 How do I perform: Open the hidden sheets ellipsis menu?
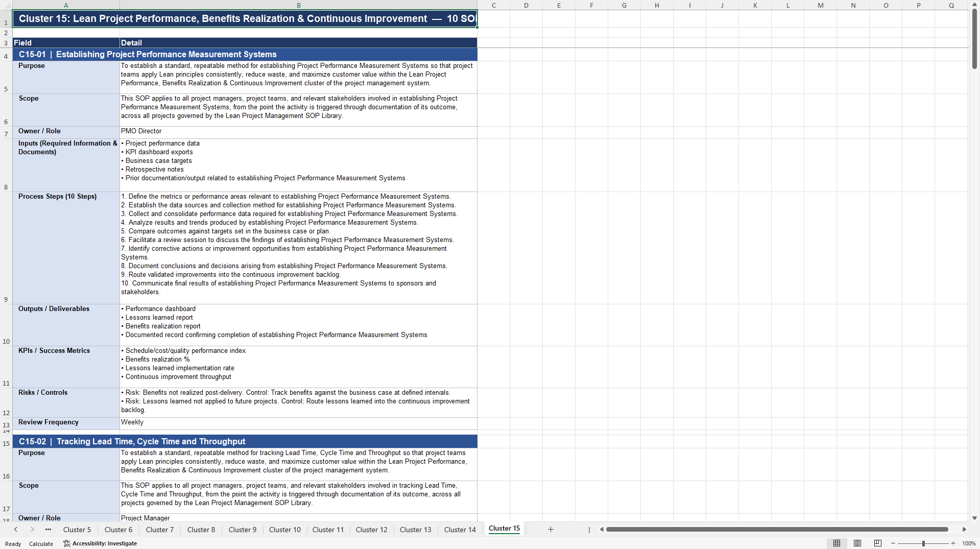pos(48,530)
